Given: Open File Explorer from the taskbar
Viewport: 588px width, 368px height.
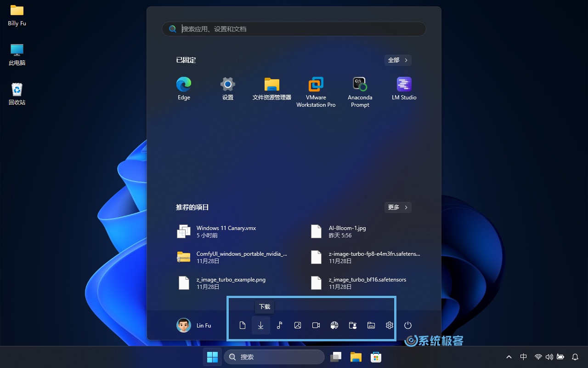Looking at the screenshot, I should click(356, 356).
